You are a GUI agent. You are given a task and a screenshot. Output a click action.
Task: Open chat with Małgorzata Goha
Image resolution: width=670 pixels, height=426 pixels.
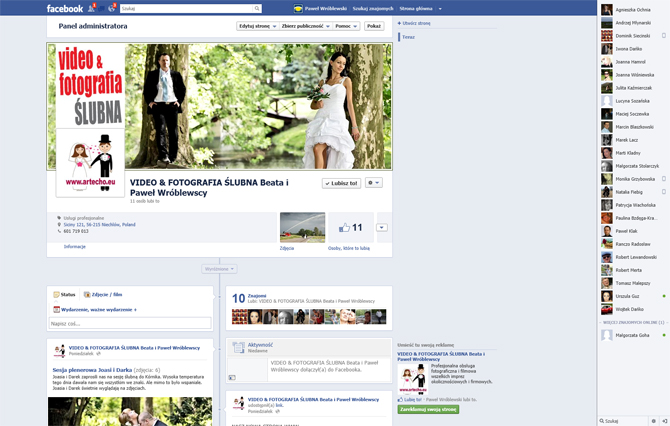tap(632, 335)
